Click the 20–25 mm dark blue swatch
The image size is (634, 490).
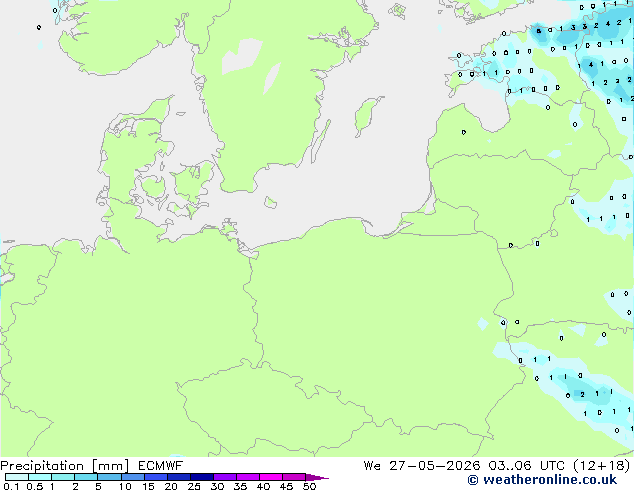178,477
